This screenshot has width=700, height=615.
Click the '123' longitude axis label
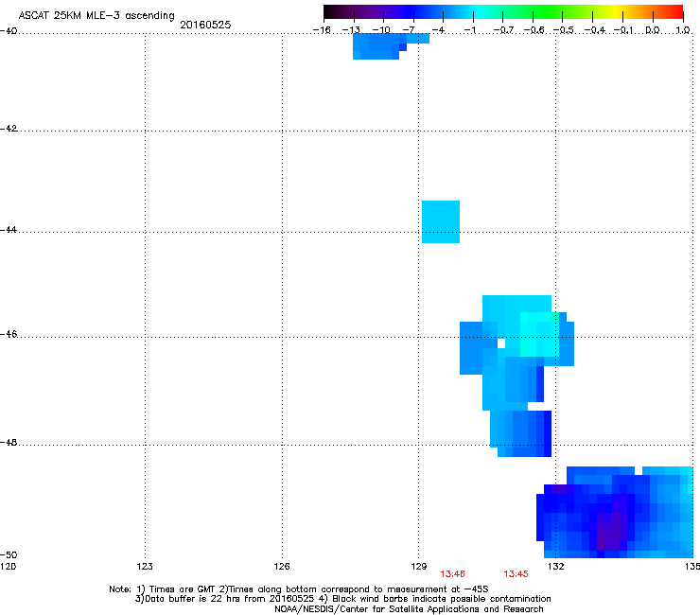pyautogui.click(x=145, y=567)
